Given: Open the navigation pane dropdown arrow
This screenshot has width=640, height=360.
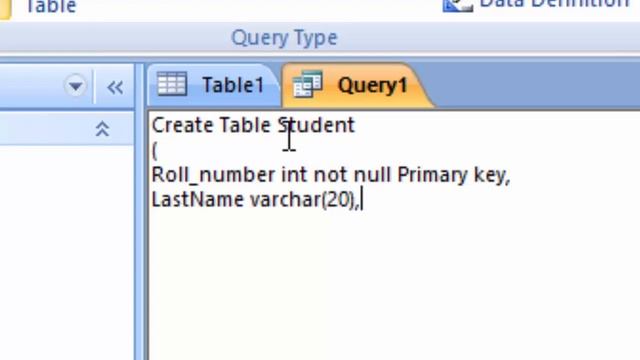Looking at the screenshot, I should click(75, 86).
